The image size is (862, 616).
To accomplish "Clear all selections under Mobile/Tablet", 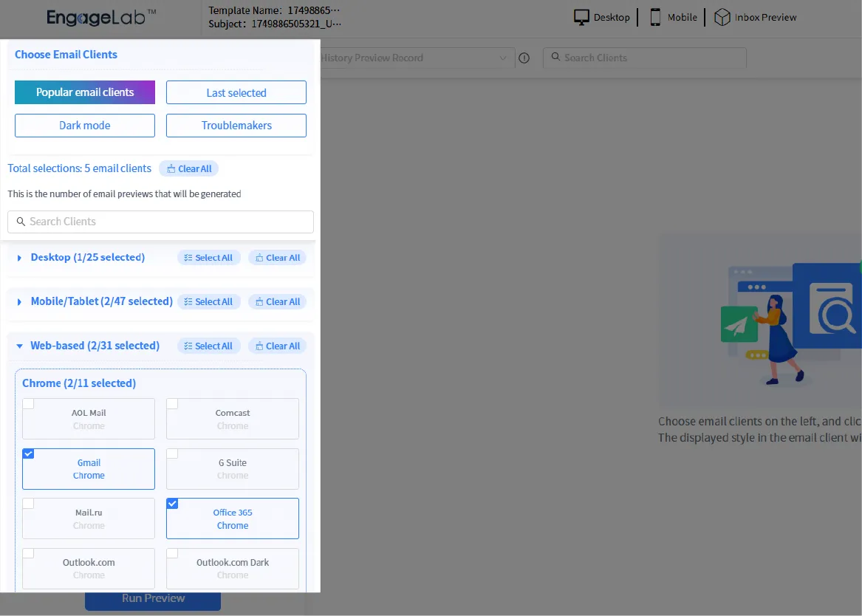I will click(277, 301).
